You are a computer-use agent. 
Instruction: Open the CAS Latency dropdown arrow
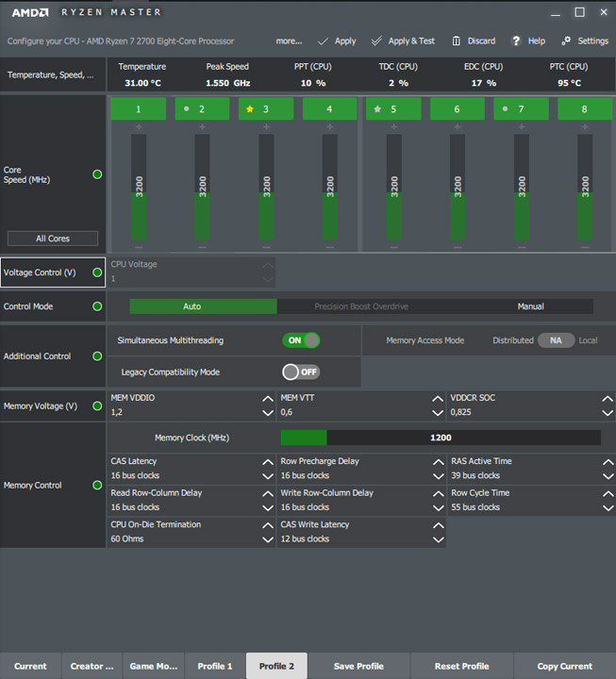point(268,476)
